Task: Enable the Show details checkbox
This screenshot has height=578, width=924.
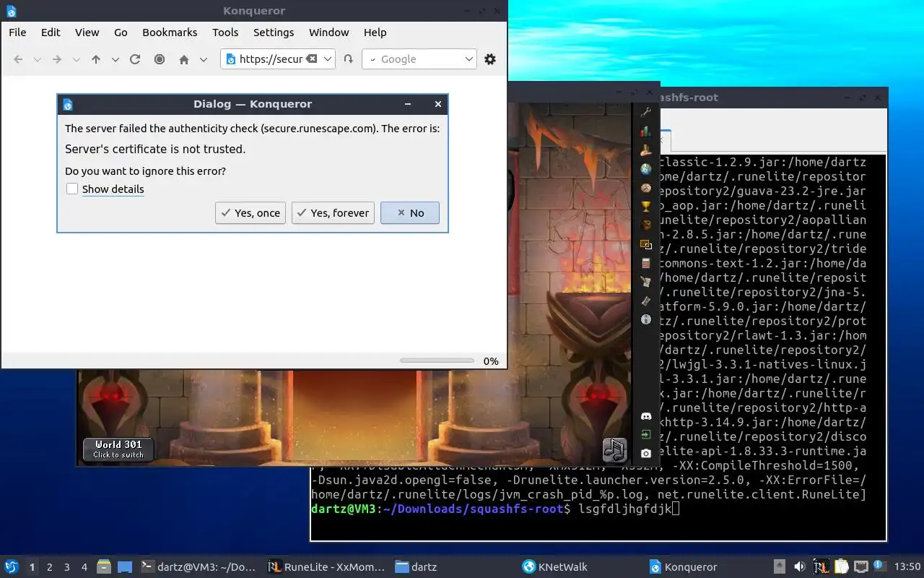Action: click(72, 189)
